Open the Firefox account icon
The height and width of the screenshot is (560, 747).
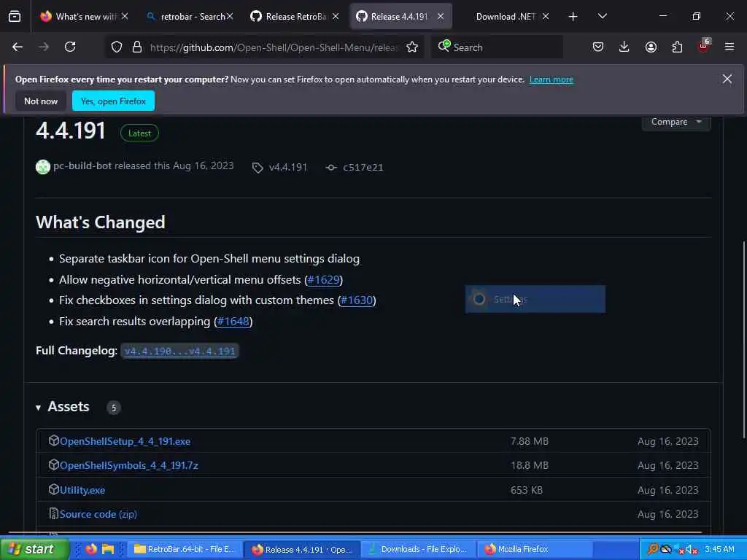pyautogui.click(x=651, y=47)
